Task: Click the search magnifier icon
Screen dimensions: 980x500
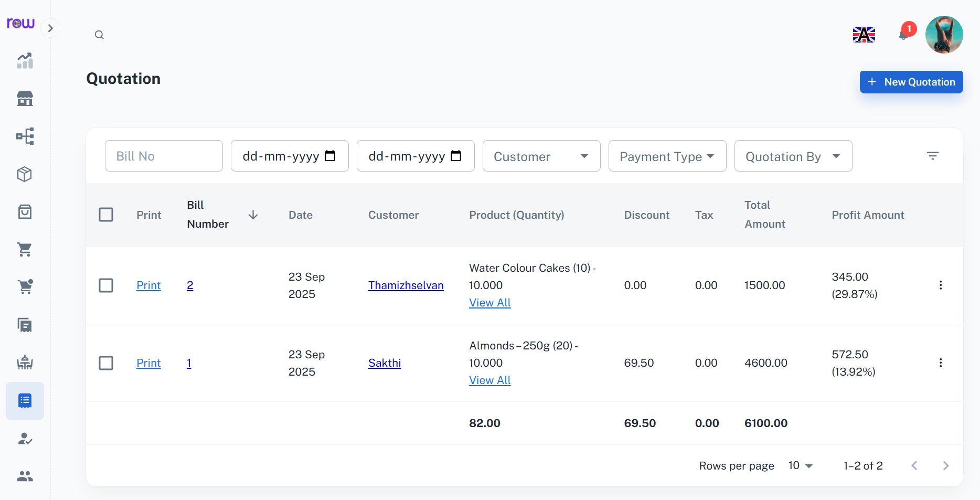Action: (99, 35)
